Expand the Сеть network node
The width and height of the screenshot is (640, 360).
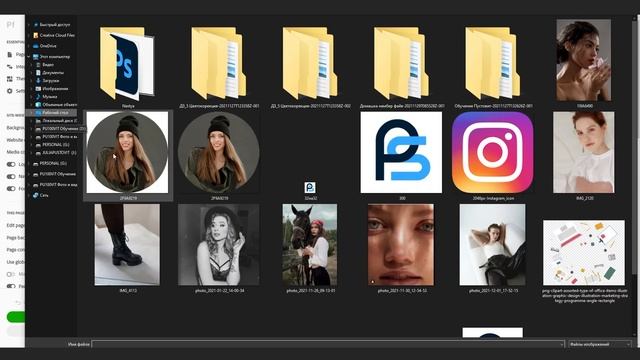tap(29, 196)
